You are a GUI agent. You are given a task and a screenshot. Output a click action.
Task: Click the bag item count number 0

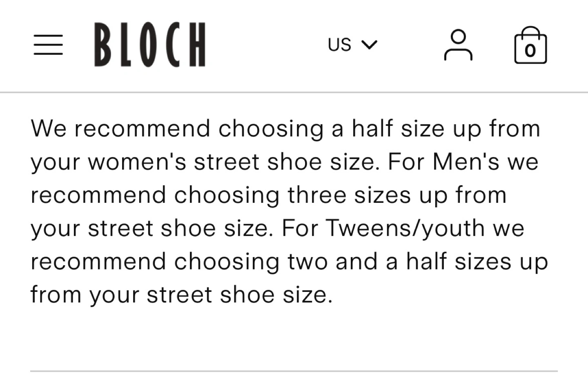[530, 51]
